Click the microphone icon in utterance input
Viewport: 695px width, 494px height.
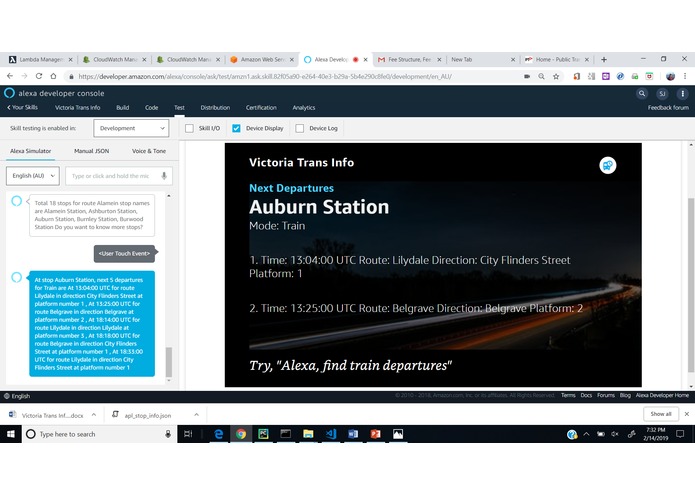coord(164,176)
